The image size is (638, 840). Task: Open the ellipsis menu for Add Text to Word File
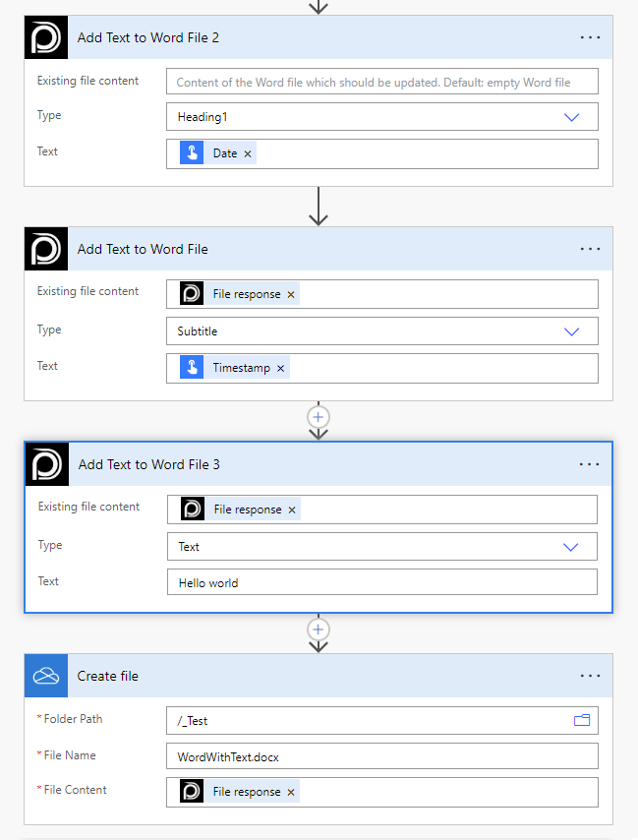pos(590,250)
